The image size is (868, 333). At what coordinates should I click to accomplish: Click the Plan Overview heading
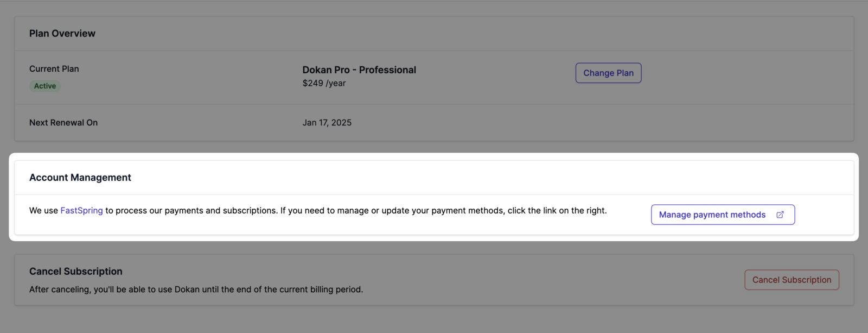coord(62,33)
